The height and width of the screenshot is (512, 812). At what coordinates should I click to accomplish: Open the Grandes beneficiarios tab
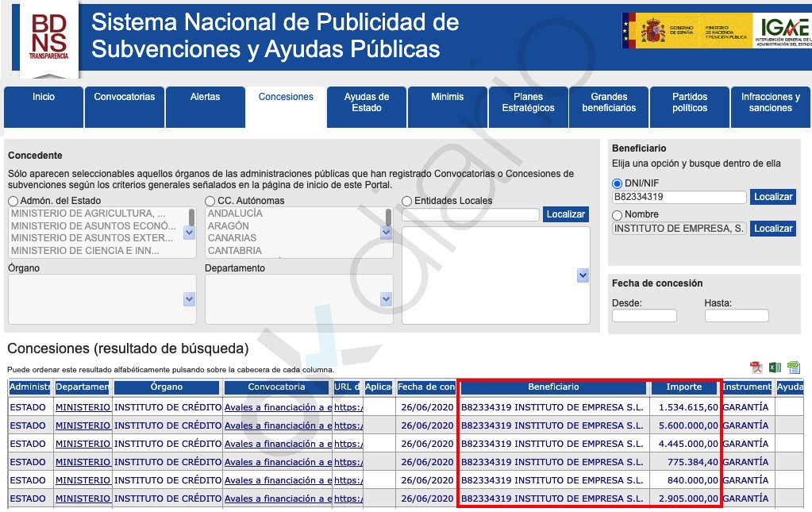pos(609,106)
